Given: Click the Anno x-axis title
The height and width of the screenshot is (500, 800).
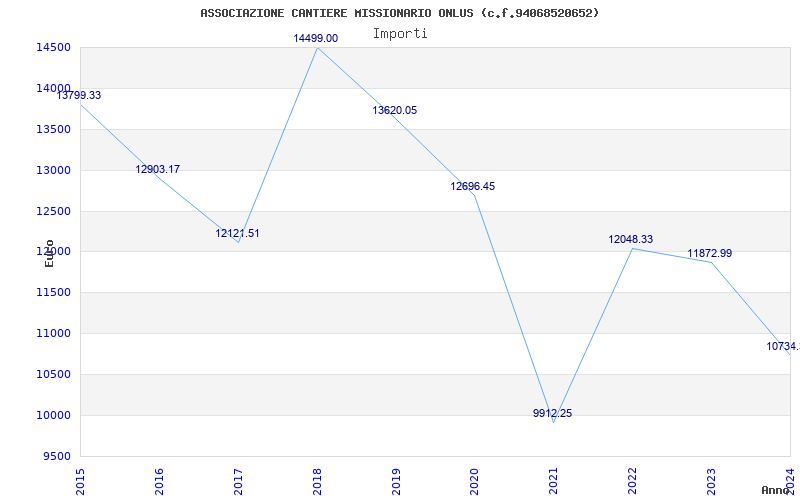Looking at the screenshot, I should click(x=776, y=490).
